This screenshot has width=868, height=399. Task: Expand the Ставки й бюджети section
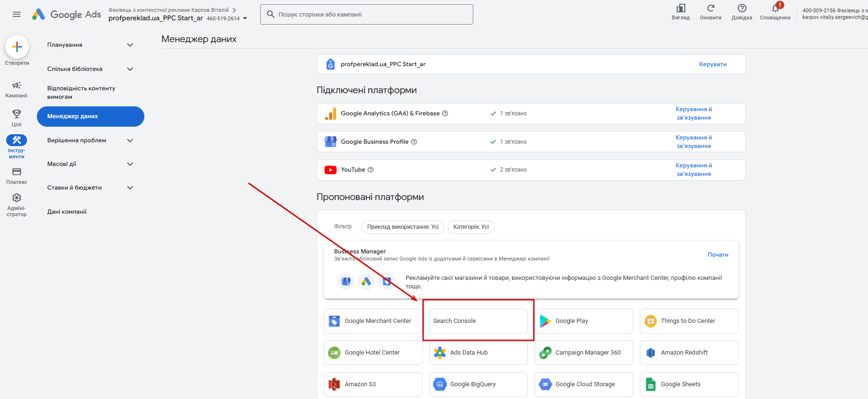coord(130,188)
